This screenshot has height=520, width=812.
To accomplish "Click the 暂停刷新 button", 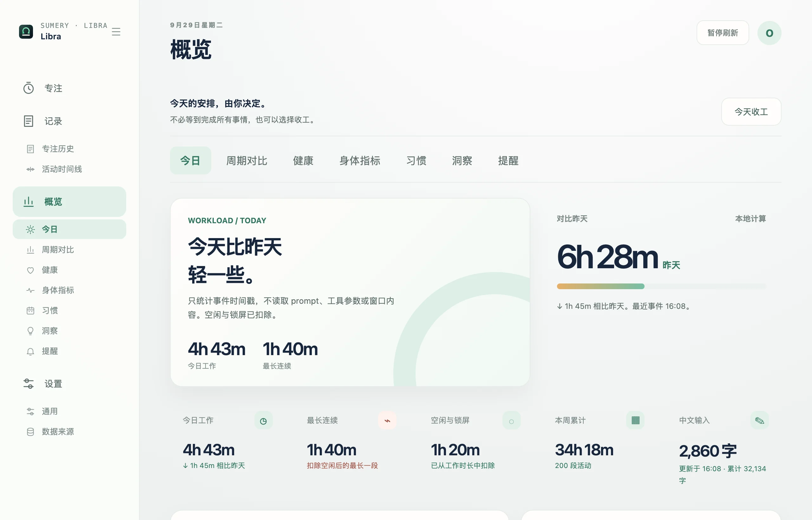I will point(723,33).
